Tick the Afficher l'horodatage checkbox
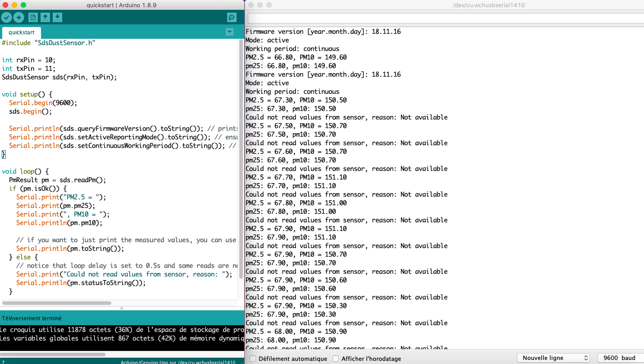The height and width of the screenshot is (364, 644). [336, 359]
